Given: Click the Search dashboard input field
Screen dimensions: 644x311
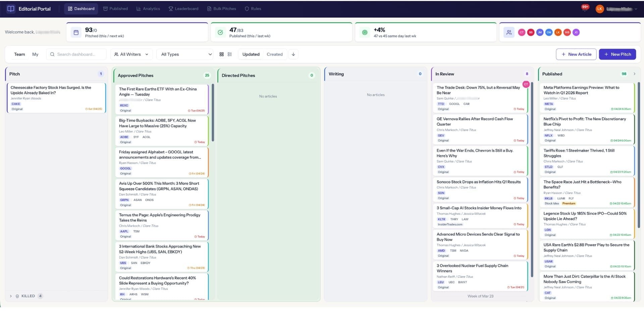Looking at the screenshot, I should (x=79, y=54).
